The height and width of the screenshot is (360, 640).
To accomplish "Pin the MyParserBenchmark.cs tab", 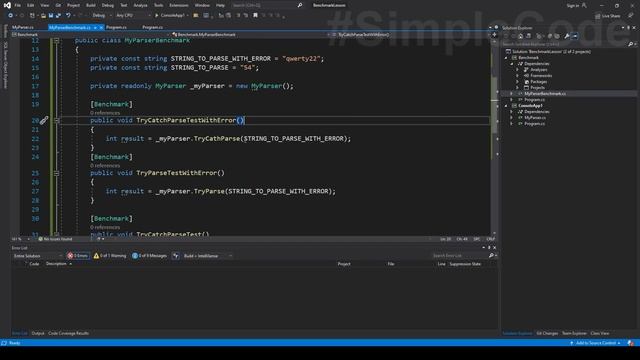I will tap(95, 27).
